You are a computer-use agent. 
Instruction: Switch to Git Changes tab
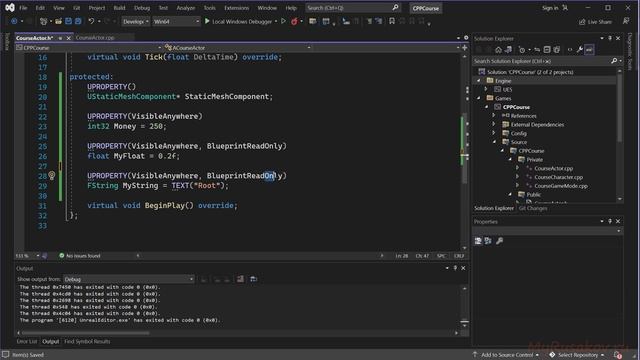click(533, 208)
